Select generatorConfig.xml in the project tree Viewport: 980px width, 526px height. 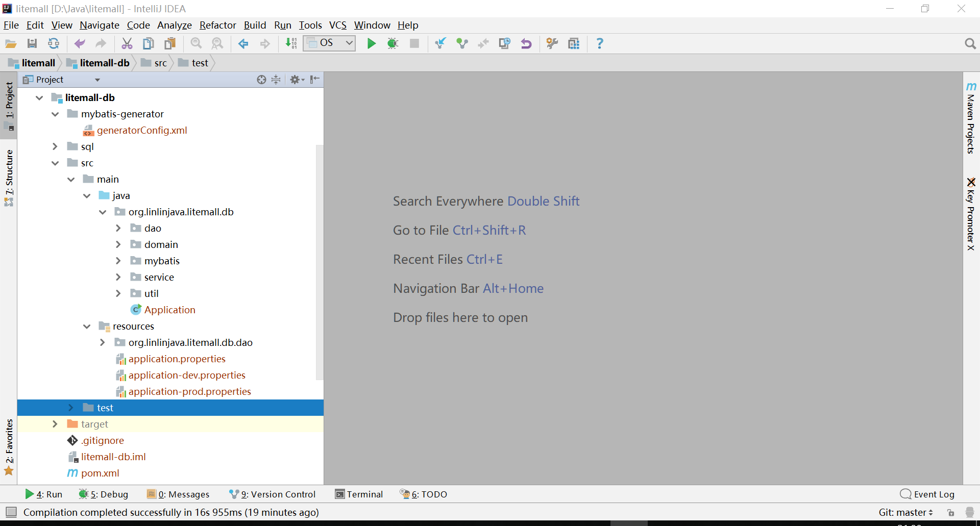pyautogui.click(x=142, y=130)
